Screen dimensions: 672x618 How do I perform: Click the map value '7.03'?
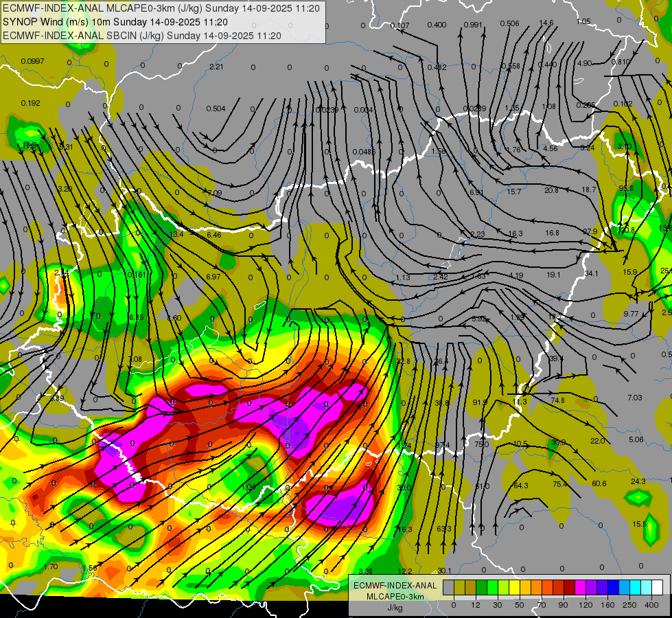coord(635,398)
